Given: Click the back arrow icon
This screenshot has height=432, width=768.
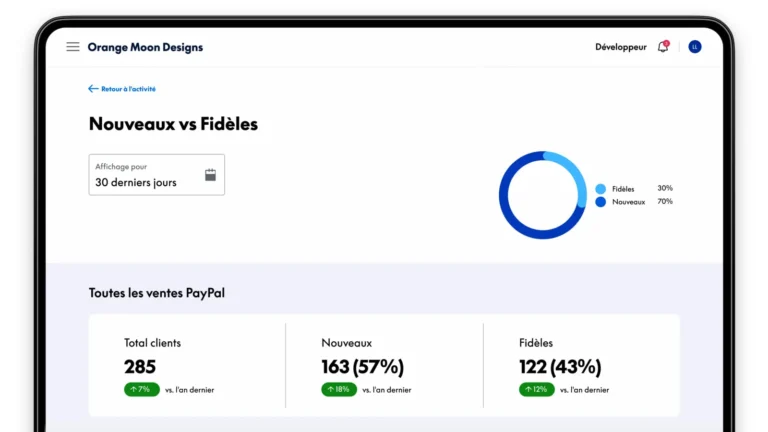Looking at the screenshot, I should click(93, 89).
